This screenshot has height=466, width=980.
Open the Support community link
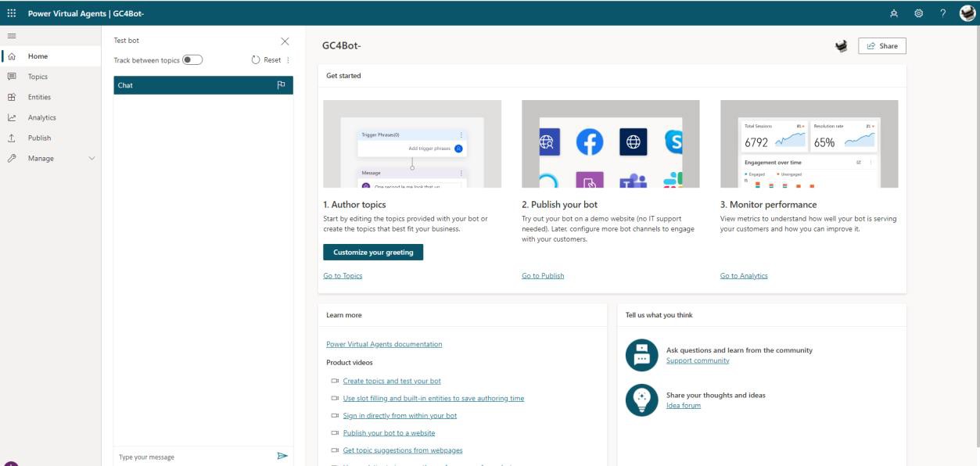[x=698, y=360]
